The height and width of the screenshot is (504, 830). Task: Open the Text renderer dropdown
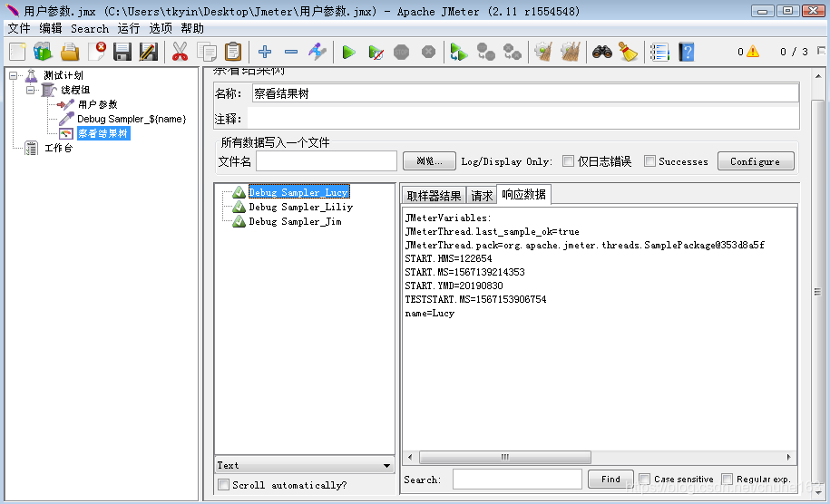305,465
